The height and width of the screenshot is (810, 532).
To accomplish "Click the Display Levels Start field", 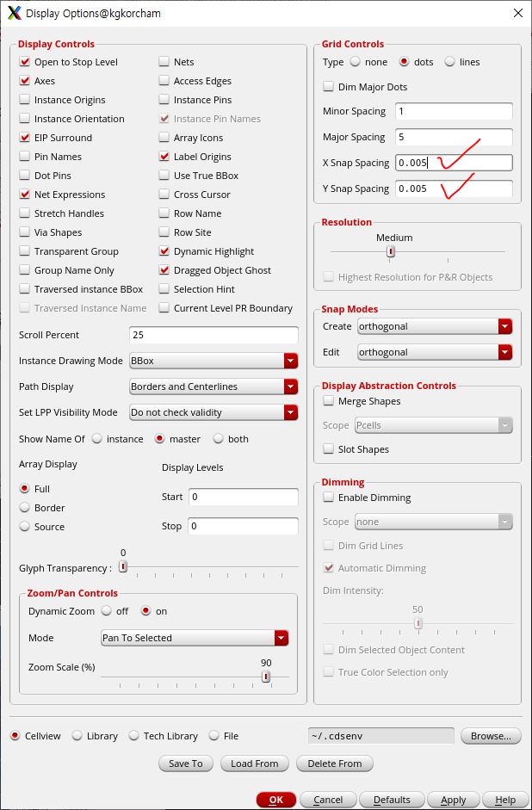I will tap(244, 497).
